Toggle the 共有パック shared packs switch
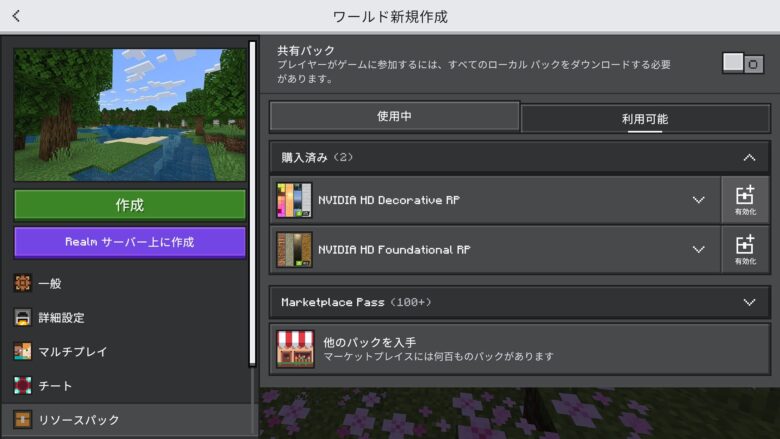The height and width of the screenshot is (439, 780). (x=743, y=63)
